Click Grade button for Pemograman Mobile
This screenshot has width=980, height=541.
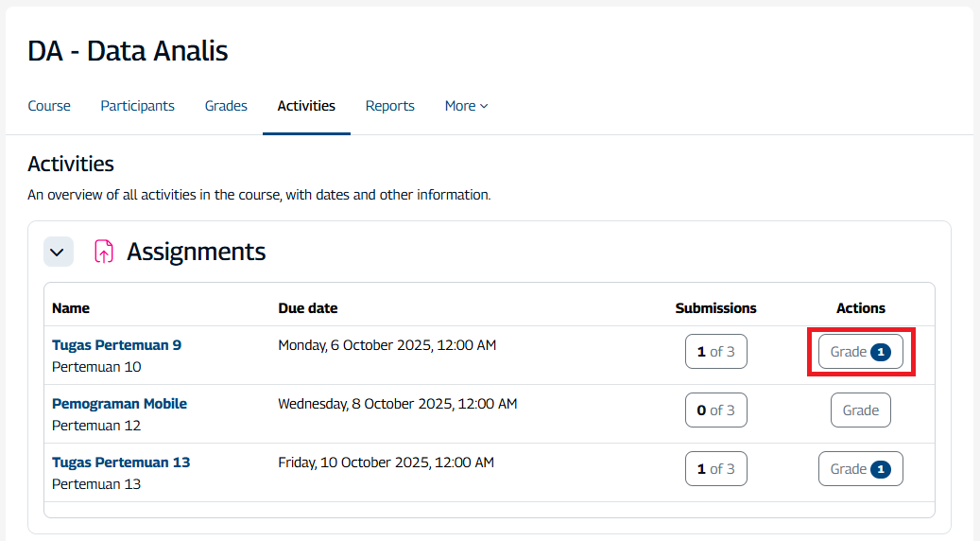click(x=860, y=410)
